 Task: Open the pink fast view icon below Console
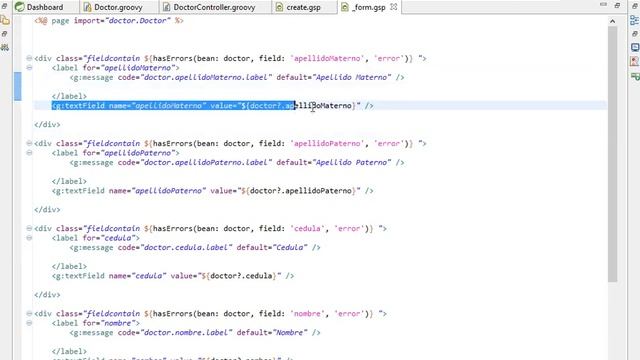(x=635, y=61)
